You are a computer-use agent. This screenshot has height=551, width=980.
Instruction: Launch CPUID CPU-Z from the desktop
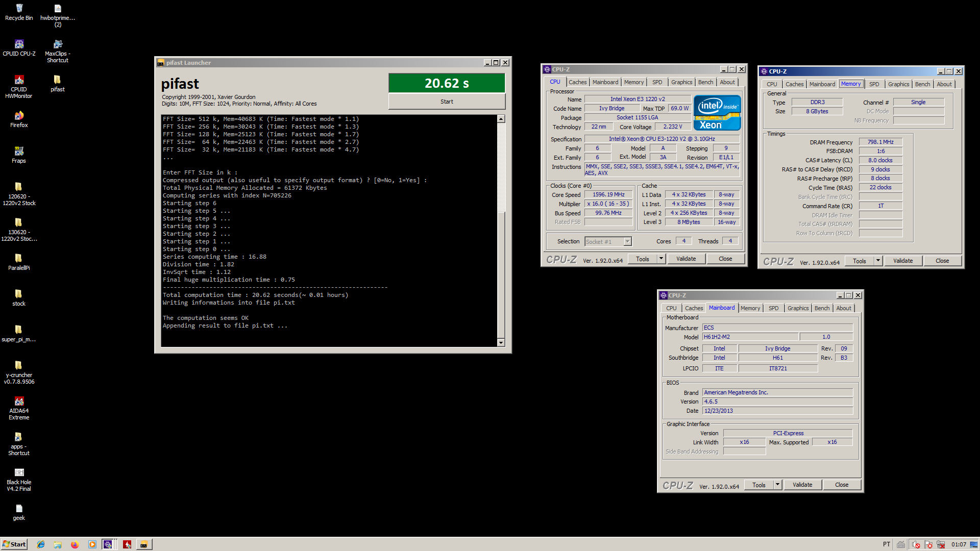(19, 48)
